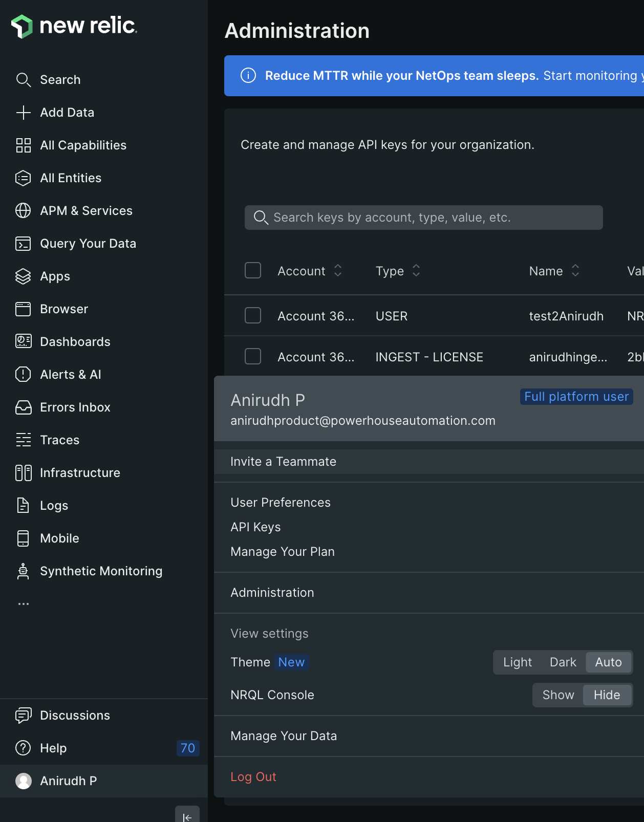Open Search via magnifier icon in sidebar
Screen dimensions: 644x822
coord(23,80)
